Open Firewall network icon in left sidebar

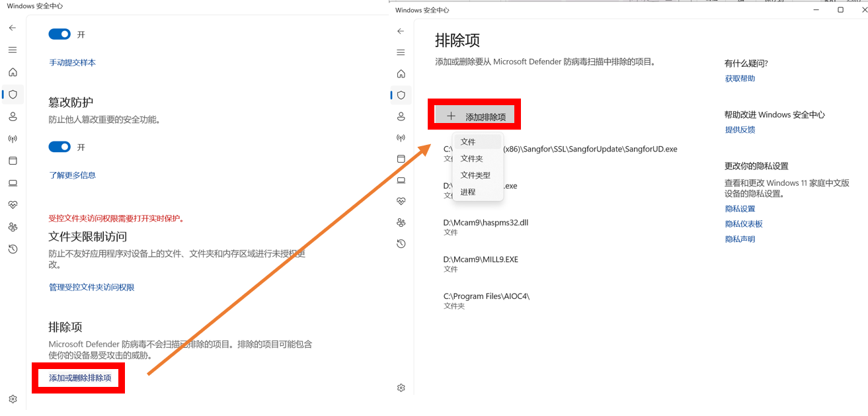point(13,139)
